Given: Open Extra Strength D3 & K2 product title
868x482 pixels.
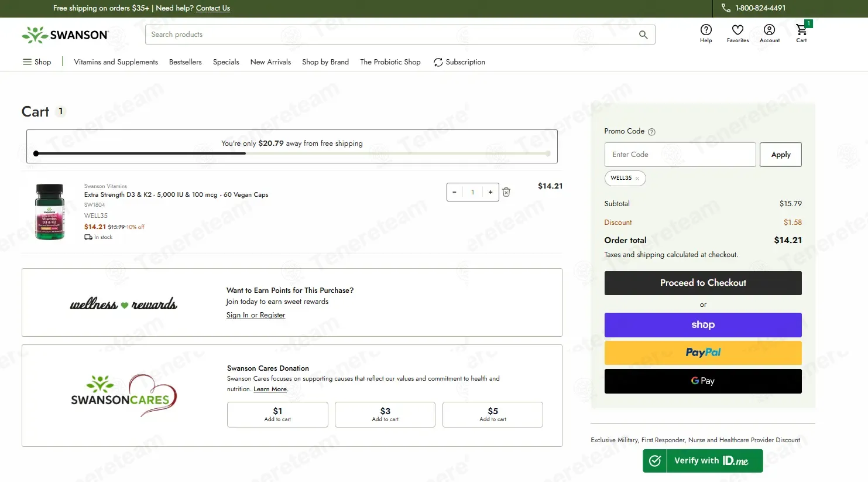Looking at the screenshot, I should click(176, 195).
